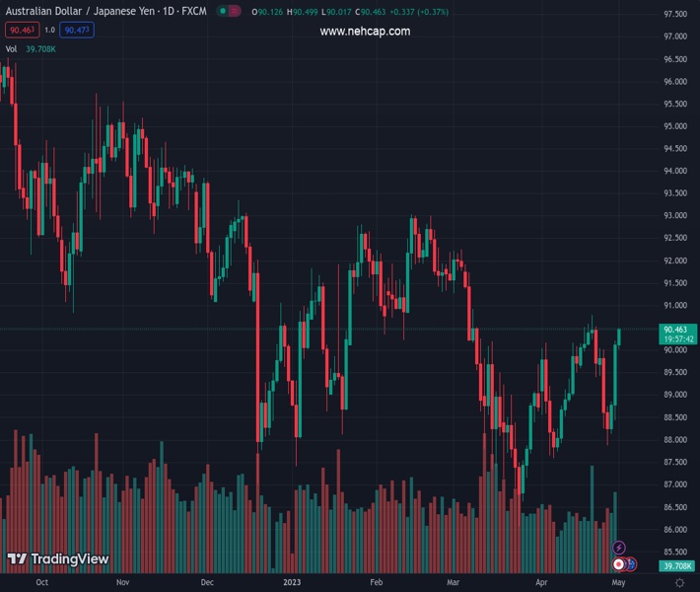Click the purple lightning bolt event icon
Viewport: 700px width, 592px height.
click(619, 548)
